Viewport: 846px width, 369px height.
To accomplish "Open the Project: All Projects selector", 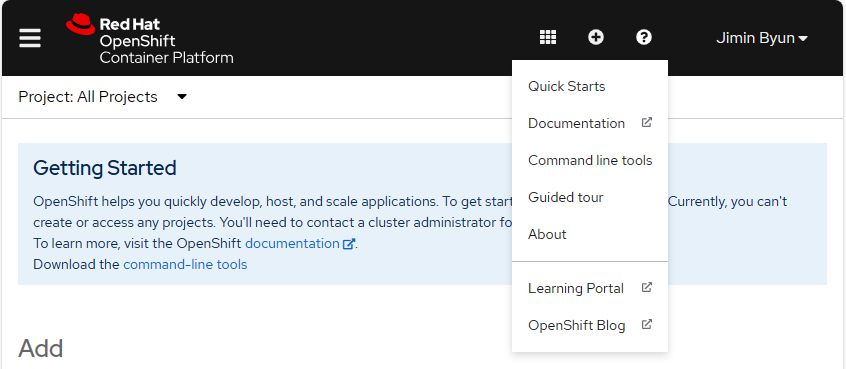I will [103, 97].
